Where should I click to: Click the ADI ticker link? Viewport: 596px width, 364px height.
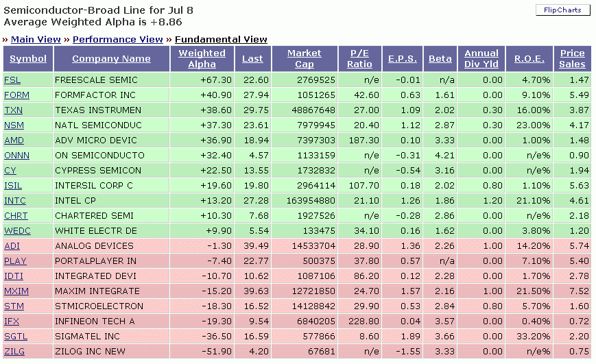(12, 246)
